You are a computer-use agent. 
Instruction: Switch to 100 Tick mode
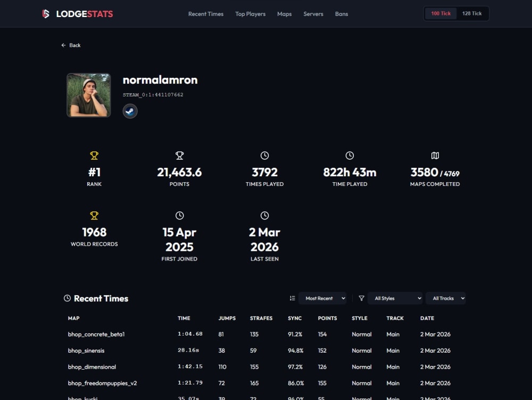(440, 14)
